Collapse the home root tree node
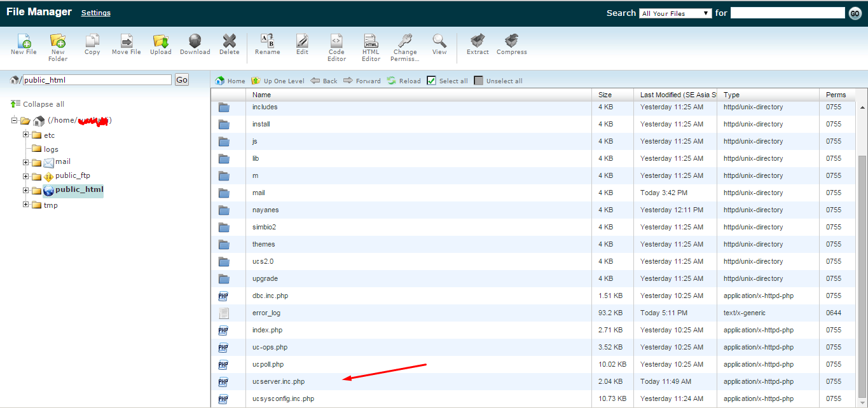 click(x=14, y=120)
